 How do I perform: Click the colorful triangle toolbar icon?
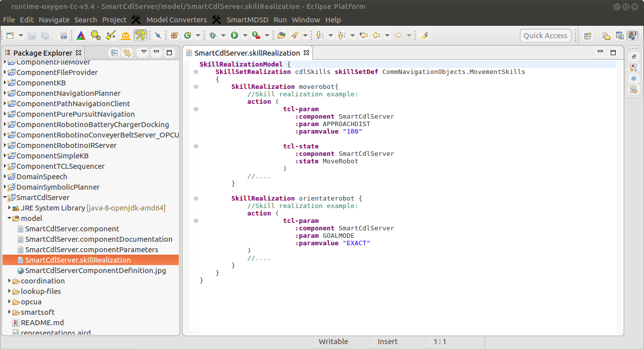(80, 35)
